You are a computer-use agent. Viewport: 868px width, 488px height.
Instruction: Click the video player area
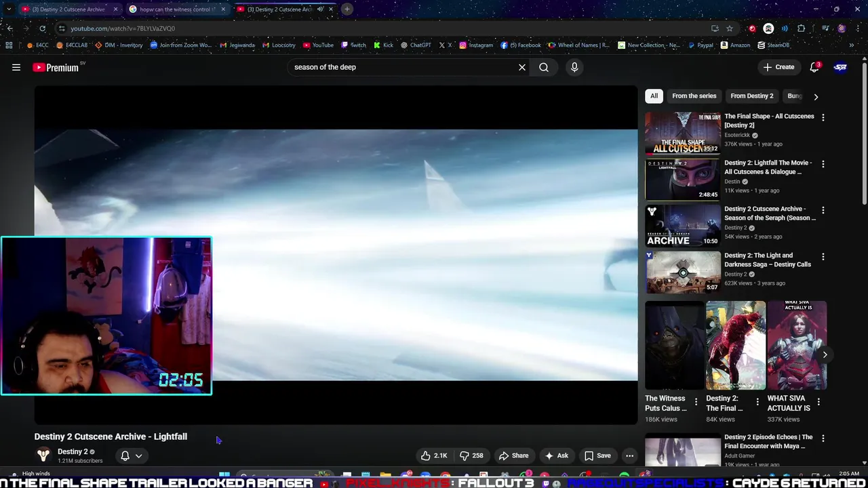coord(336,255)
